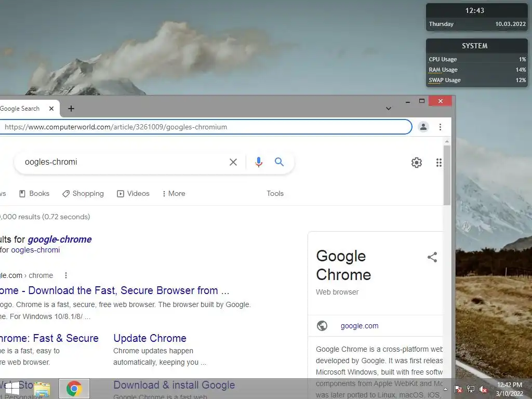Switch to Books results tab
This screenshot has width=532, height=399.
(x=34, y=193)
